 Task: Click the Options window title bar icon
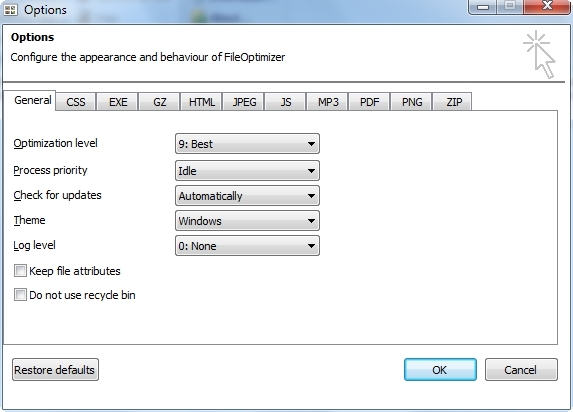point(10,10)
